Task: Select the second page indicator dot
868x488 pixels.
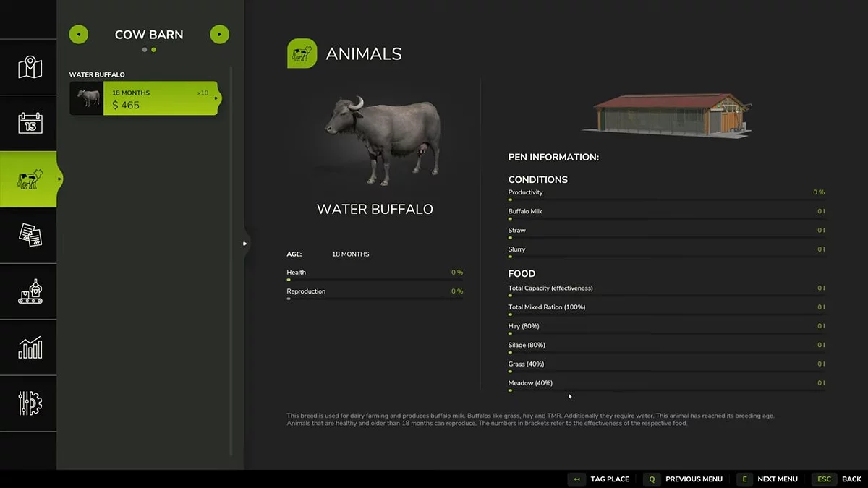Action: pos(153,50)
